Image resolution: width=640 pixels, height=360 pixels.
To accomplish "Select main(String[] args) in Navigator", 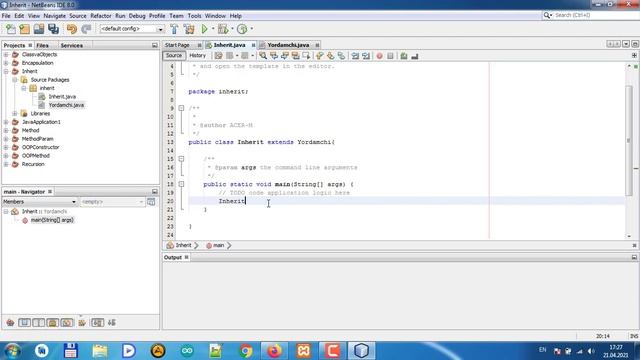I will [52, 220].
